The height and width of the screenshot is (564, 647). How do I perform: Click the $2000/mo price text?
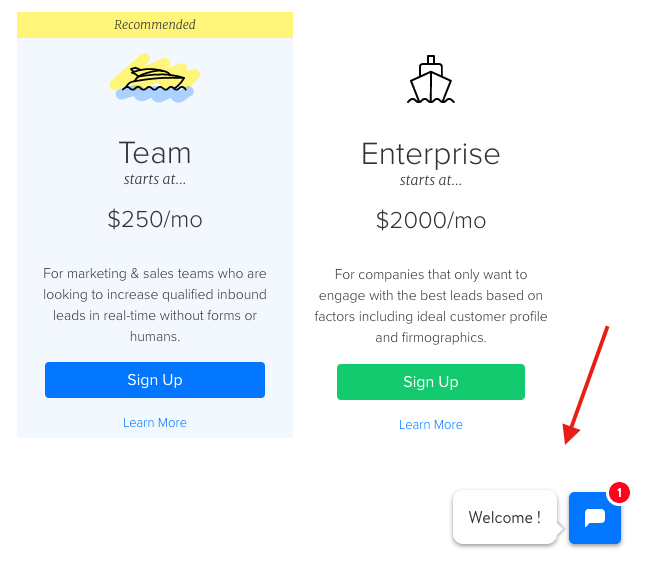[431, 220]
